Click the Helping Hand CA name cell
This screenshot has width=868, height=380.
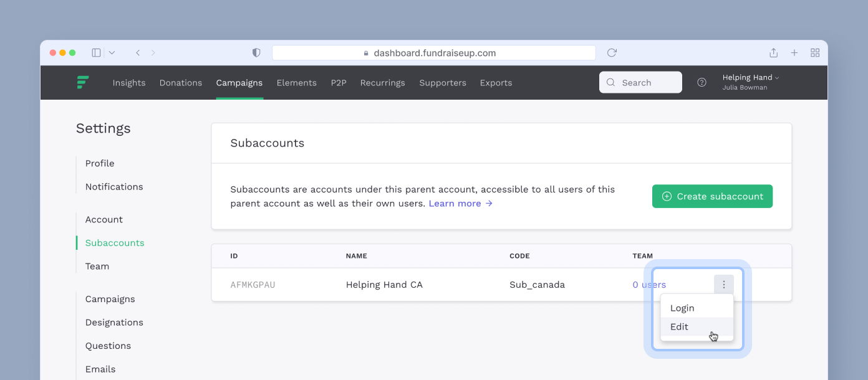click(384, 285)
